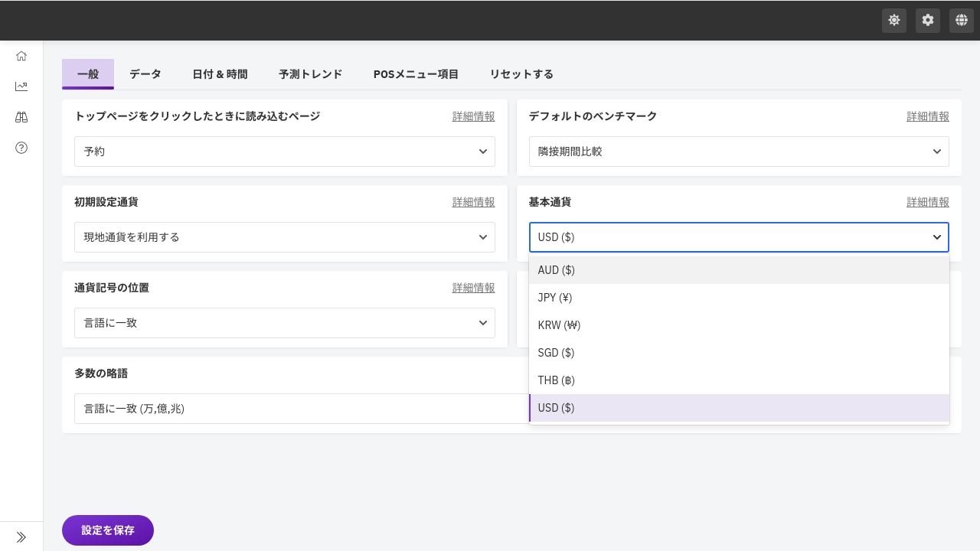Click 詳細情報 link for デフォルトのベンチマーク
The image size is (980, 551).
click(x=928, y=116)
